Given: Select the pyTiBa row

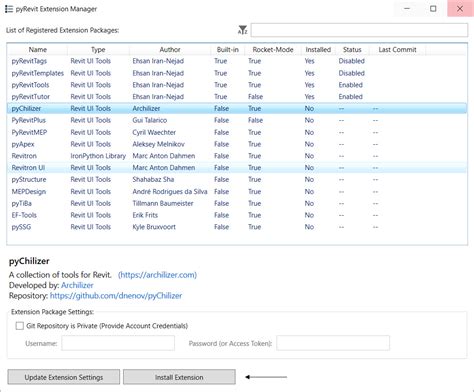Looking at the screenshot, I should (x=237, y=203).
